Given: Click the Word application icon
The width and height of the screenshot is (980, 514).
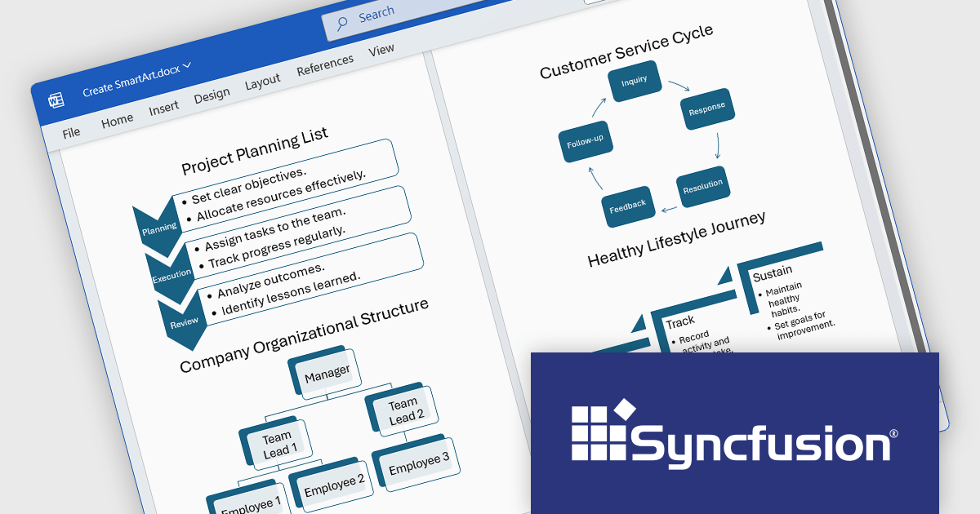Looking at the screenshot, I should point(56,100).
